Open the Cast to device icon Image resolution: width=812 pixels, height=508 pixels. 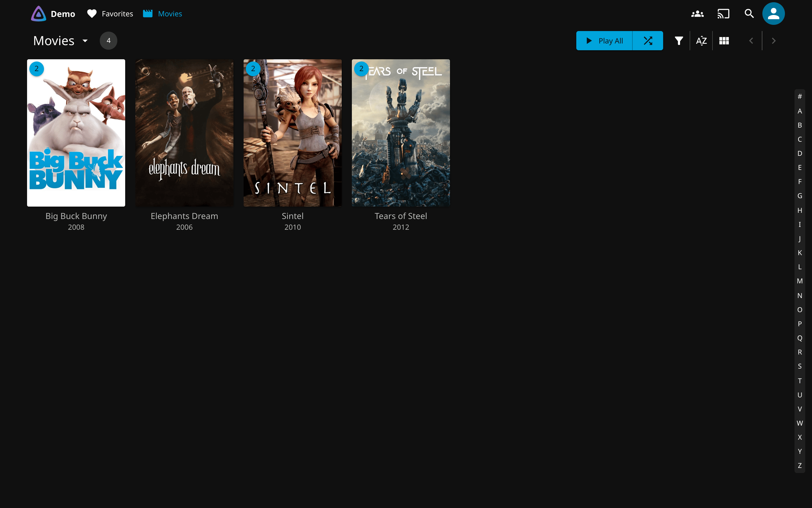pyautogui.click(x=723, y=14)
